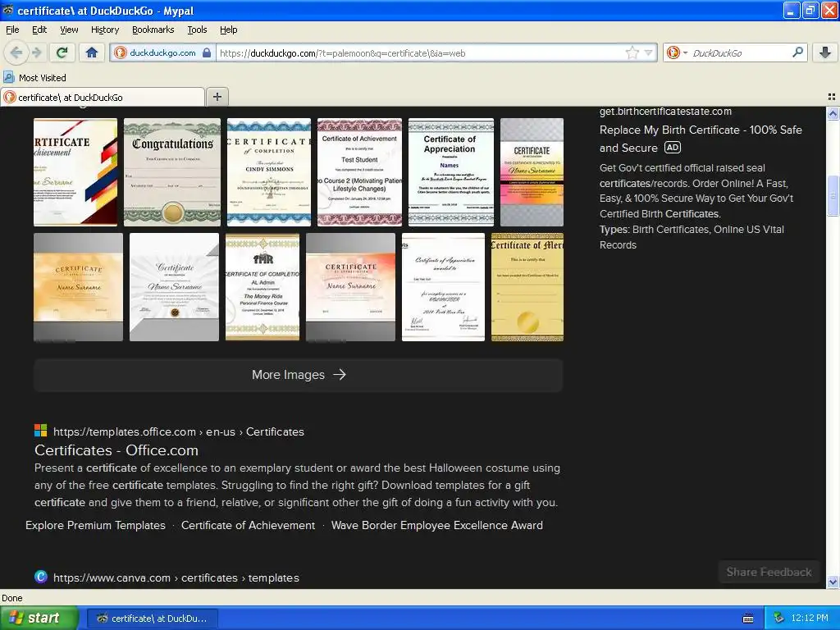Open the Downloads arrow button
Viewport: 840px width, 630px height.
825,52
